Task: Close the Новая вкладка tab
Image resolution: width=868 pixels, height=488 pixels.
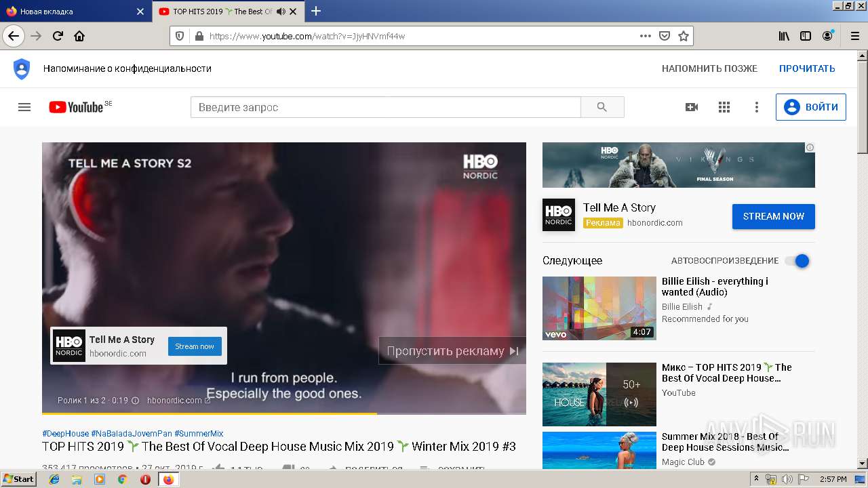Action: 140,12
